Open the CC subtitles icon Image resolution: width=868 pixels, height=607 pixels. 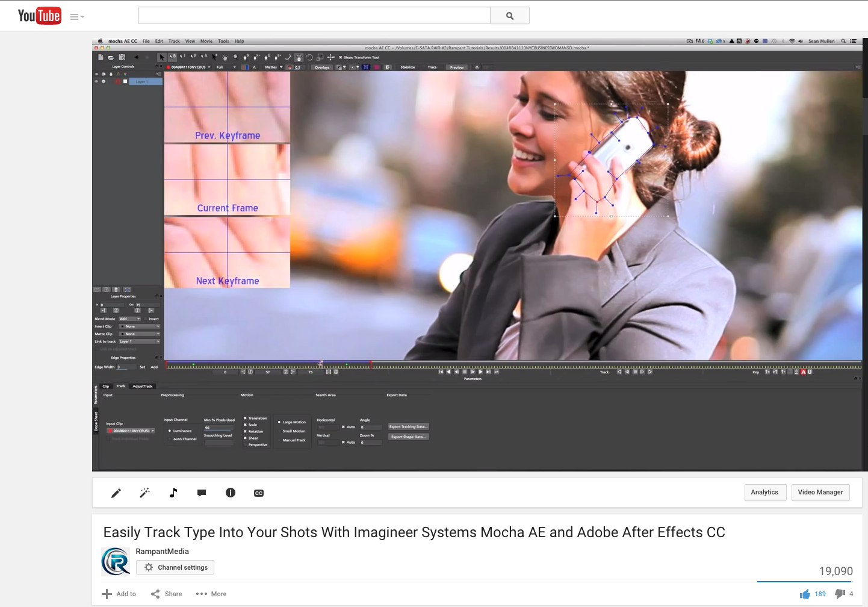click(x=259, y=493)
